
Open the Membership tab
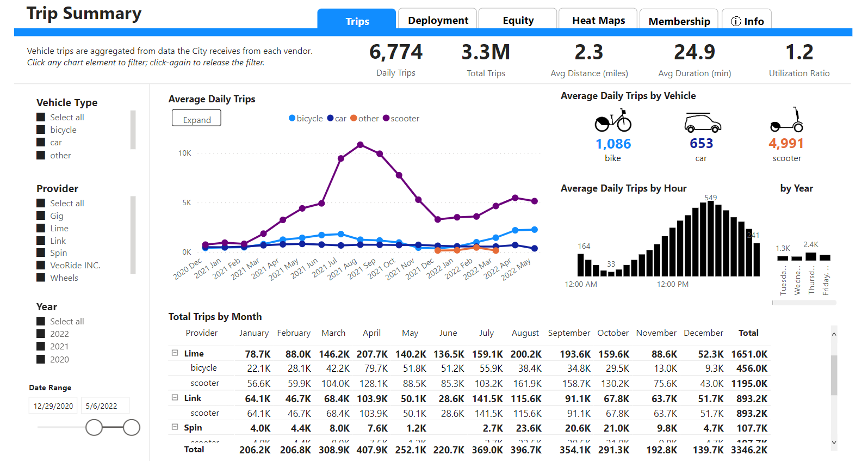(x=679, y=21)
